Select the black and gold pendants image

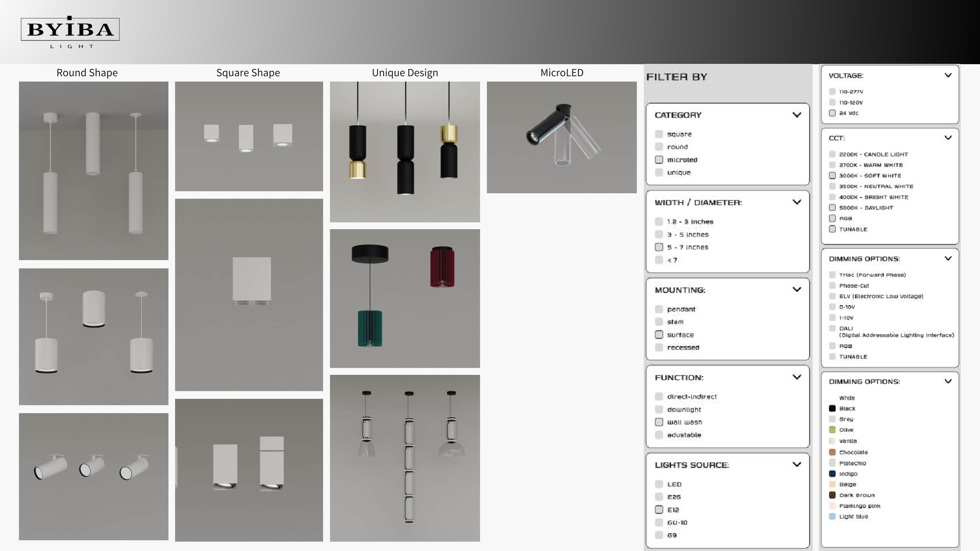point(405,152)
